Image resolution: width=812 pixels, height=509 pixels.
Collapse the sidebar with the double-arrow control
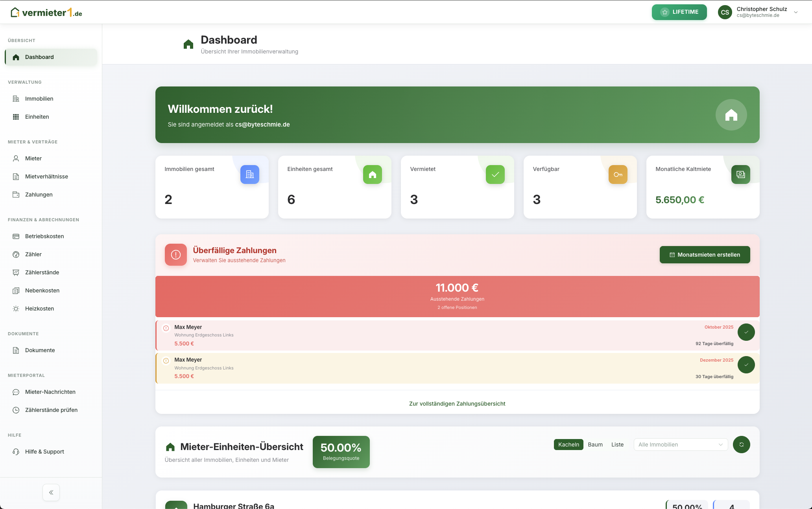[x=51, y=492]
